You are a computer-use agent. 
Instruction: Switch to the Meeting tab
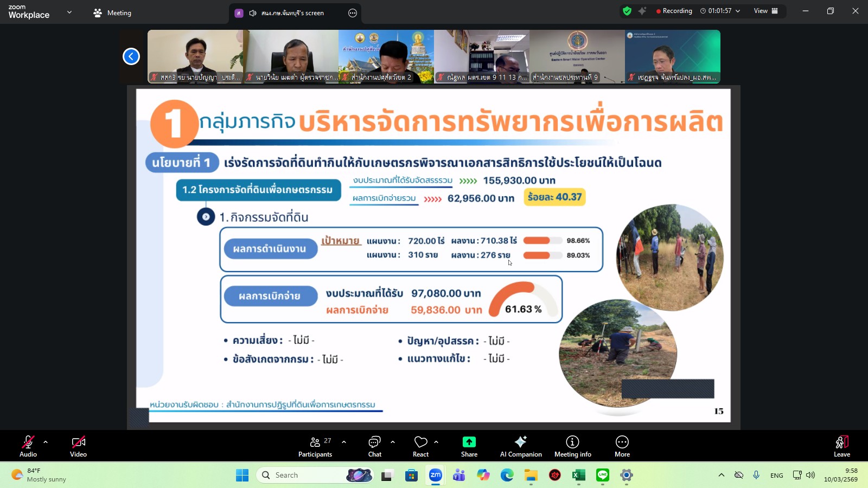point(112,12)
